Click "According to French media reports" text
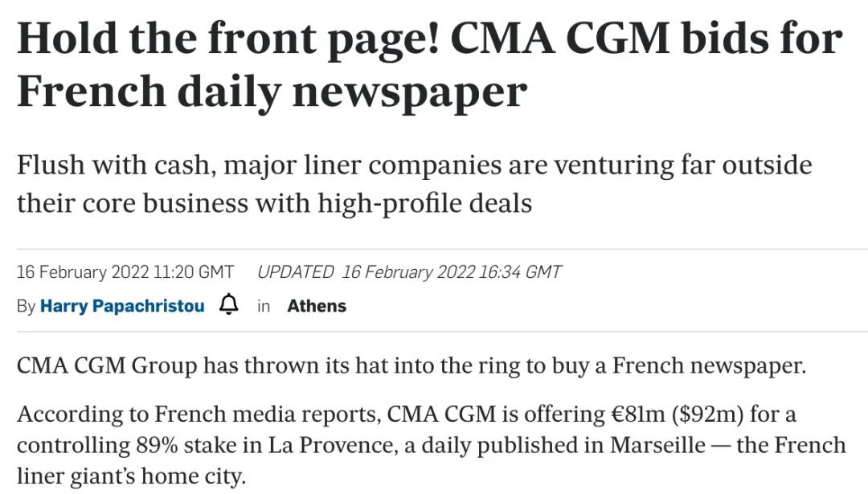868x494 pixels. (x=198, y=414)
